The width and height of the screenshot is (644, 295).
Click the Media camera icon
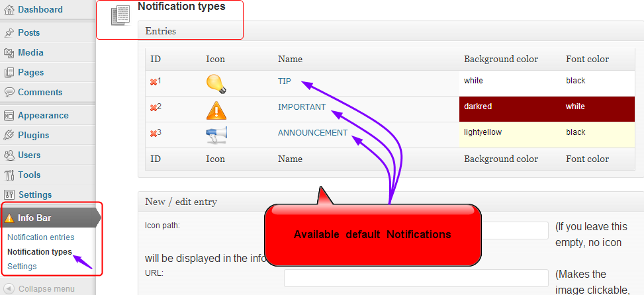9,52
